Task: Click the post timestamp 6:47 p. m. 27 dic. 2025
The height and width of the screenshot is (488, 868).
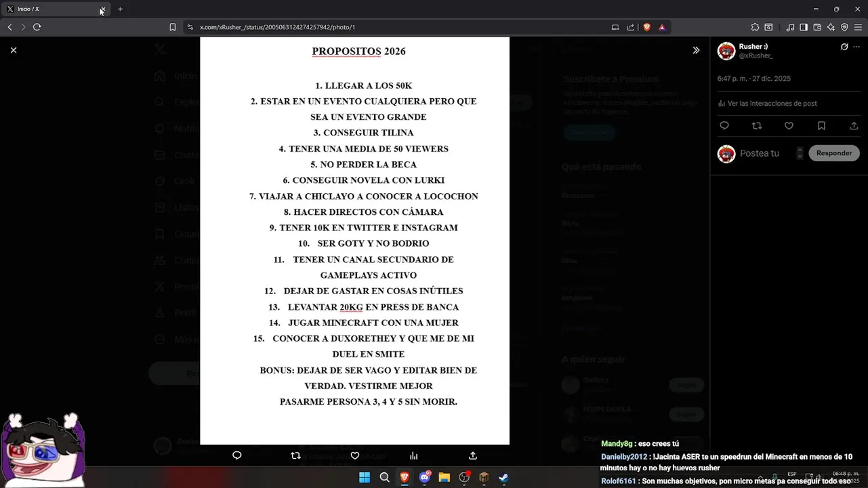Action: 754,79
